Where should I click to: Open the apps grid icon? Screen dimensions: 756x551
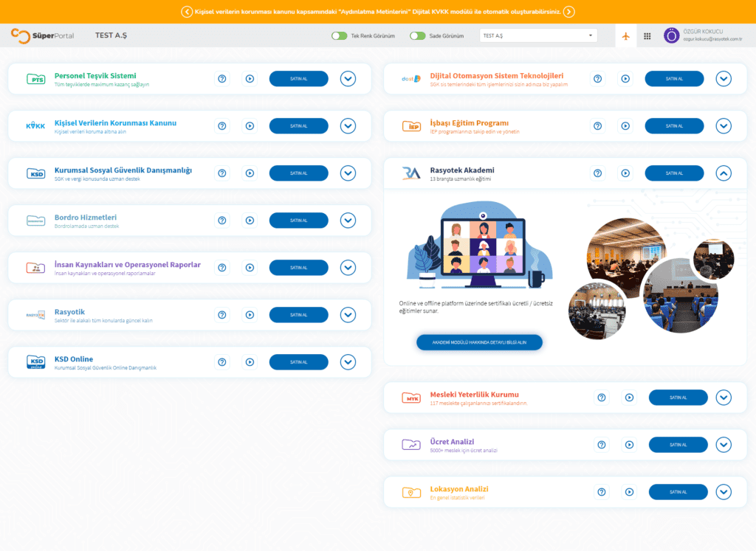point(647,35)
